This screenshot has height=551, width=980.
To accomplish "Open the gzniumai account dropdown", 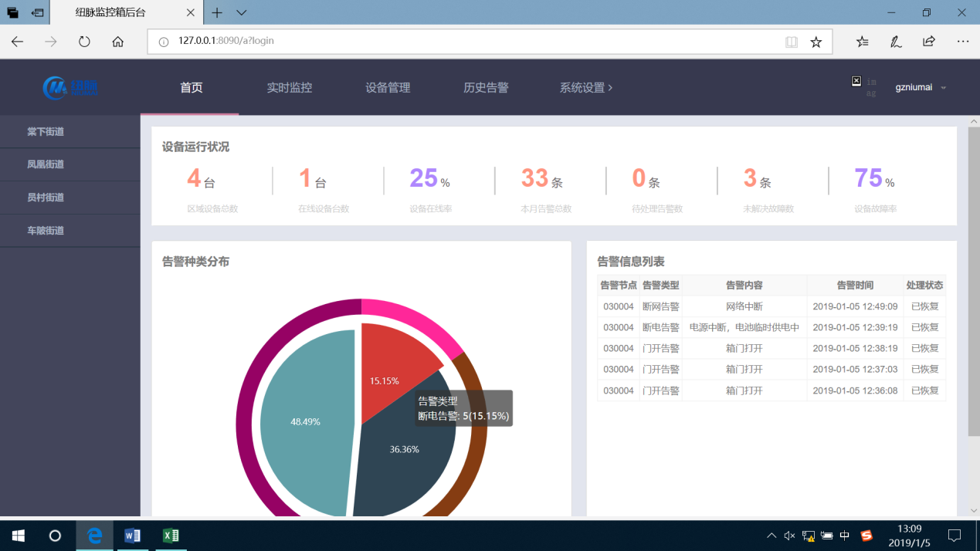I will click(x=919, y=87).
